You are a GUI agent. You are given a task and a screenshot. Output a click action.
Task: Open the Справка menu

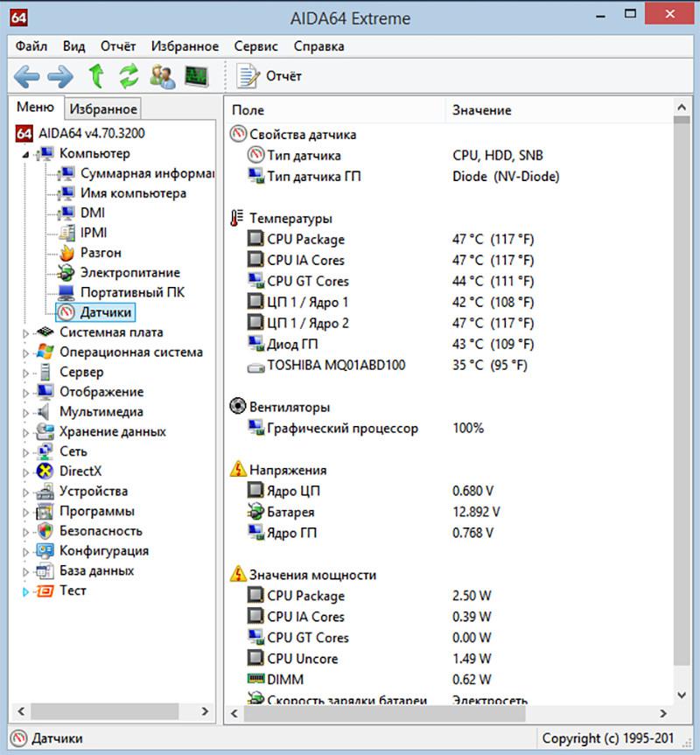click(318, 46)
